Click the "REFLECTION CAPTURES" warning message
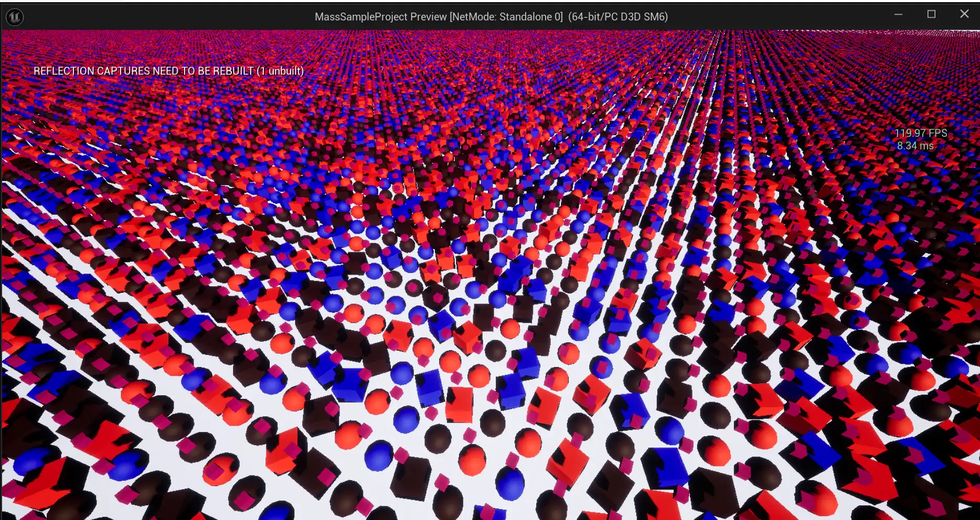 168,71
